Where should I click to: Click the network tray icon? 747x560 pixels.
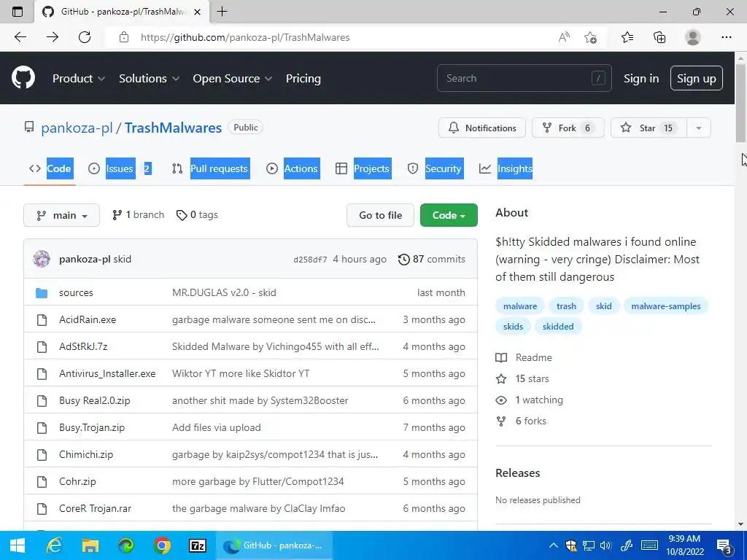tap(589, 545)
